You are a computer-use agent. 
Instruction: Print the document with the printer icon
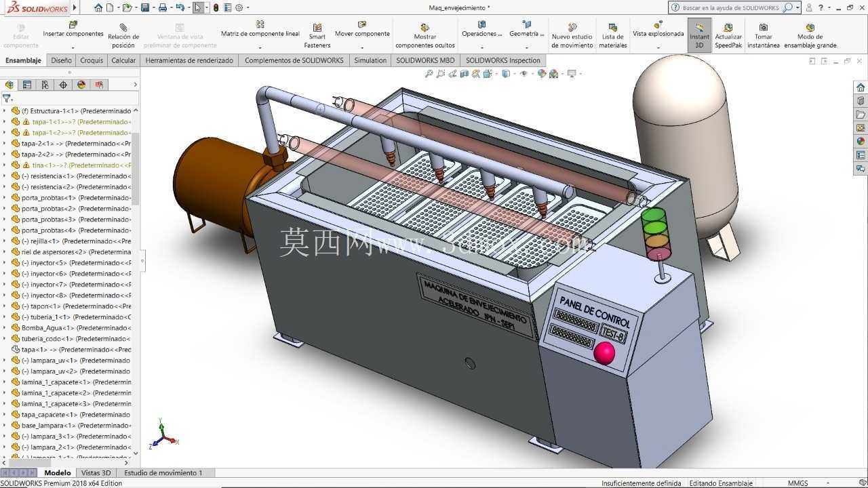tap(162, 7)
